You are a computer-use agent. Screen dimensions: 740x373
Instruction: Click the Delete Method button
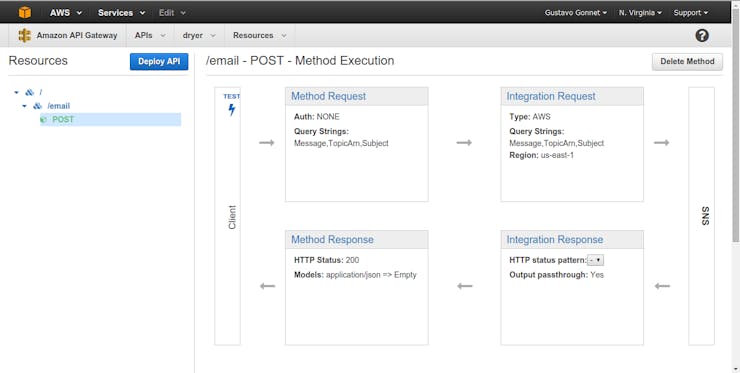point(687,61)
